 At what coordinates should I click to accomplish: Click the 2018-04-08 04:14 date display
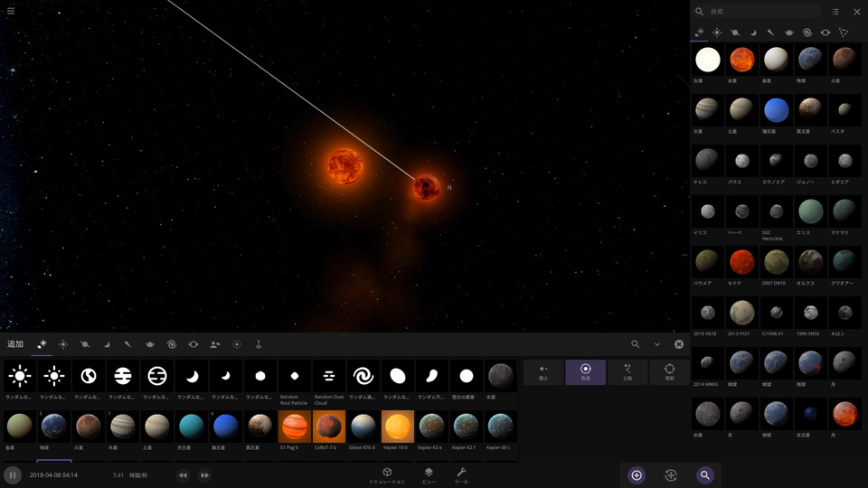[53, 475]
